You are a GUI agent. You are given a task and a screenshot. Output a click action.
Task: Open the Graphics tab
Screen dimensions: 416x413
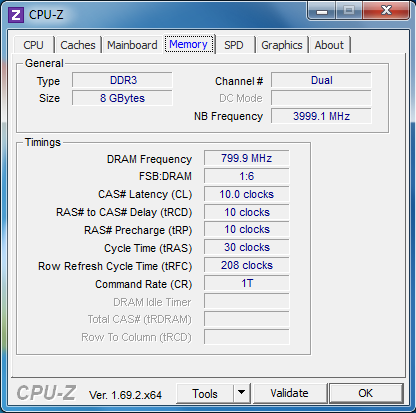[x=282, y=45]
